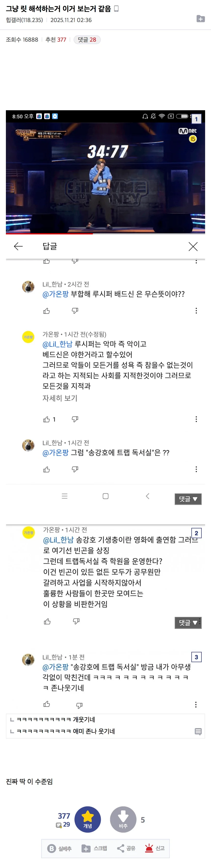Click the 공유 share icon

tap(120, 848)
